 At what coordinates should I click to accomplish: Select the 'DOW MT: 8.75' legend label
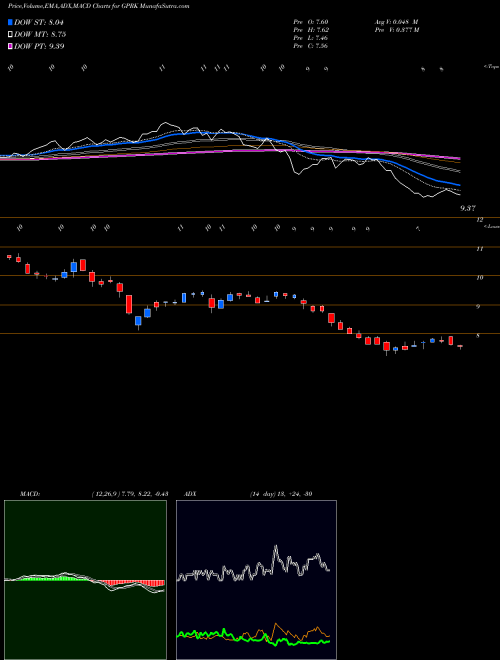click(40, 34)
